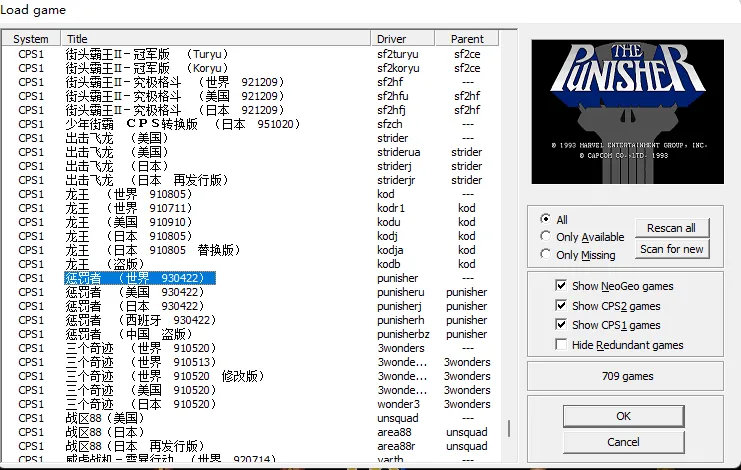The height and width of the screenshot is (470, 741).
Task: Select the All radio button
Action: pos(546,219)
